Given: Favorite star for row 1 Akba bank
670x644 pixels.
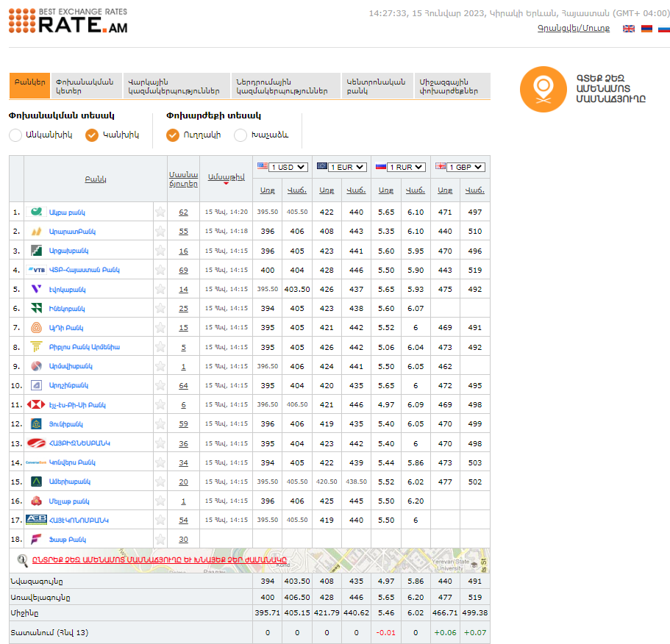Looking at the screenshot, I should pyautogui.click(x=160, y=212).
